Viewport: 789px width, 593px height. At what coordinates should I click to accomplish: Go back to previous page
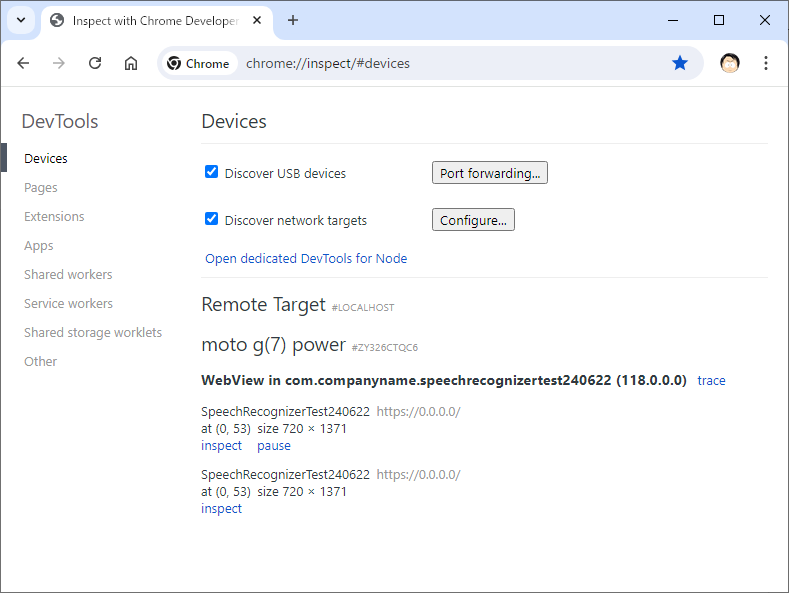(23, 63)
